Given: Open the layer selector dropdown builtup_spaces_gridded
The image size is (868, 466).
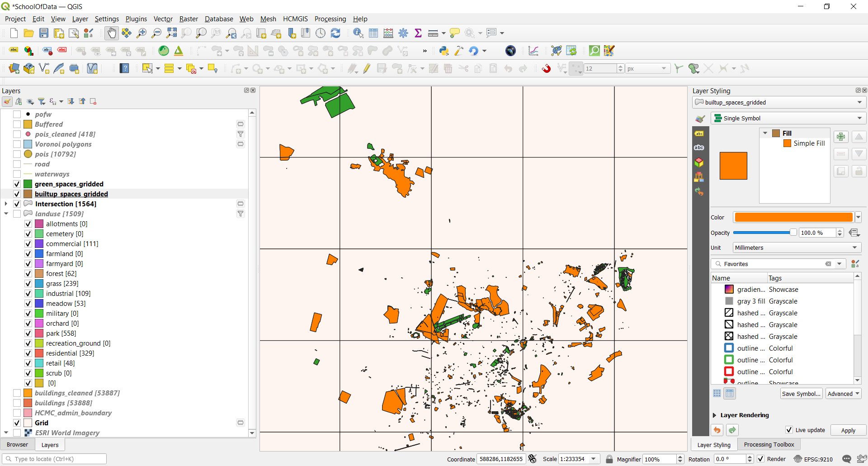Looking at the screenshot, I should tap(779, 103).
